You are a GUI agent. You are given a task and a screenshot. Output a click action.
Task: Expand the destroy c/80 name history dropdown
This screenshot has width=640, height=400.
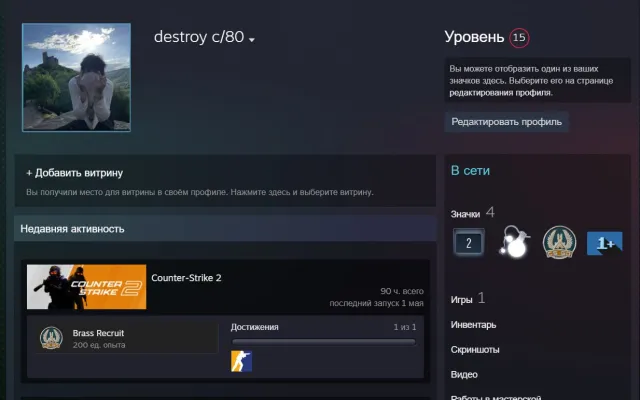[x=252, y=40]
